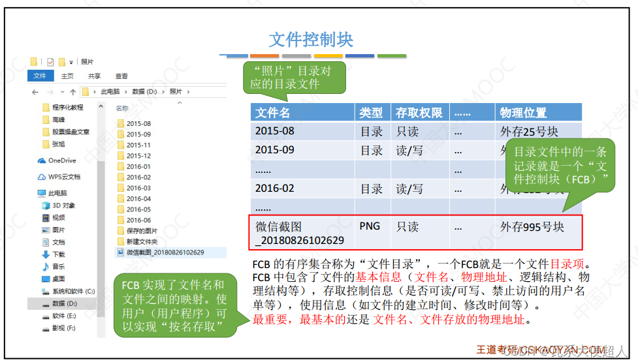This screenshot has height=364, width=638.
Task: Click the 视频 film icon
Action: [46, 218]
